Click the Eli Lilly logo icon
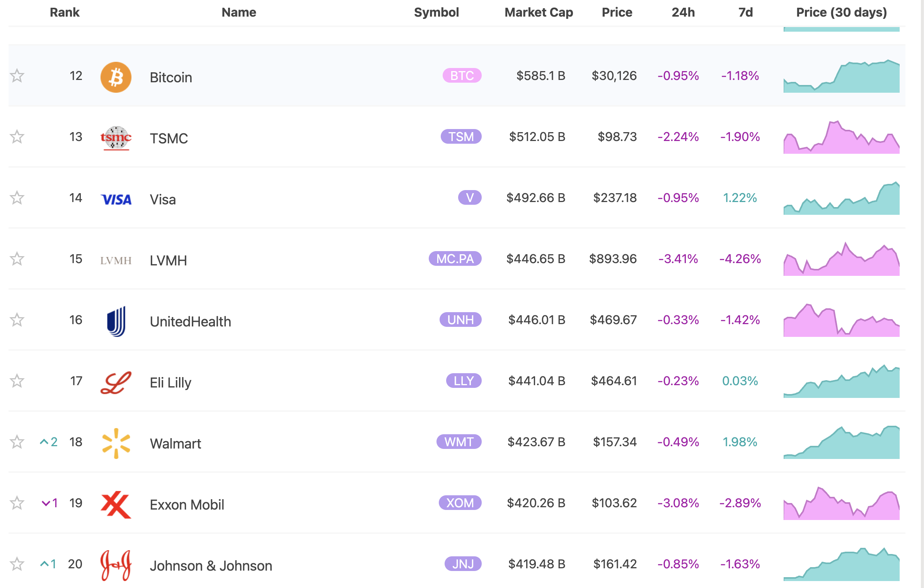Screen dimensions: 924x588 [116, 382]
